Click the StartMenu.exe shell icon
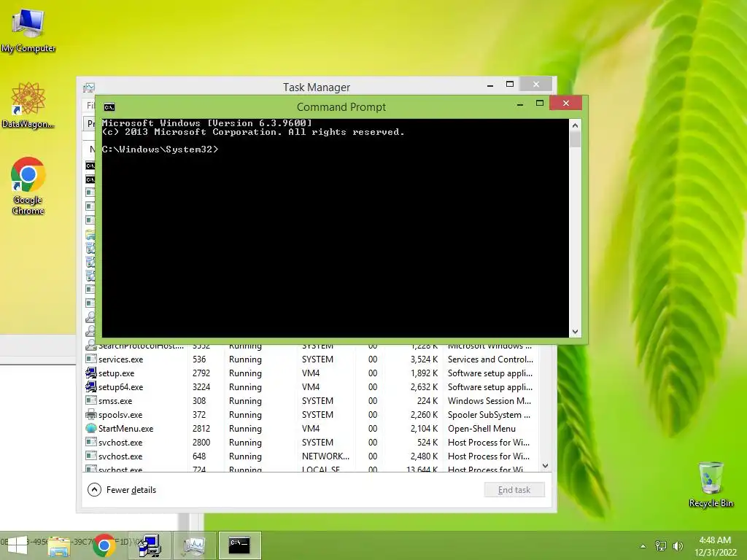747x560 pixels. point(90,428)
